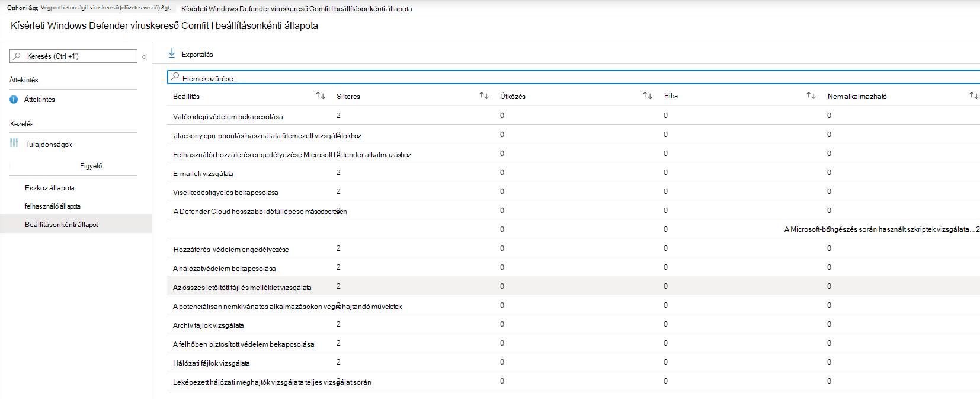Viewport: 980px width, 399px height.
Task: Select the row A potenciálisan nemkívánatos alkalmazásokon
Action: (x=574, y=305)
